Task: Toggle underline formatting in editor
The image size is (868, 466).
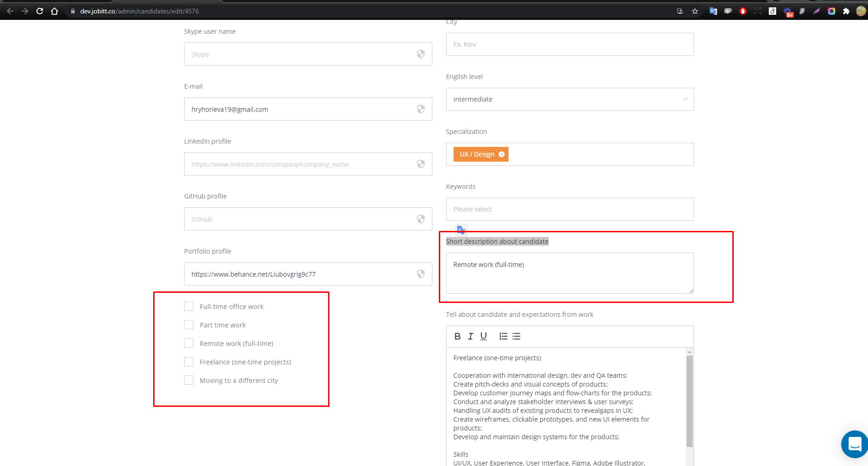Action: pos(483,336)
